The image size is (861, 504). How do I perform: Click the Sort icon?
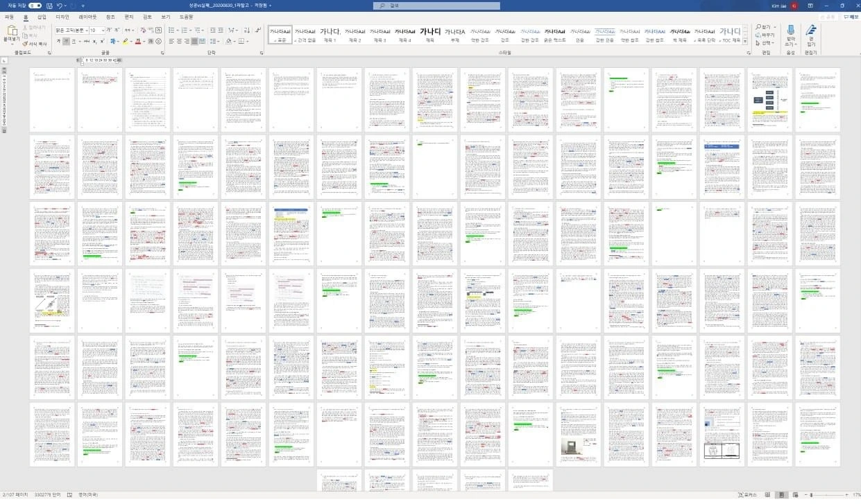point(247,31)
